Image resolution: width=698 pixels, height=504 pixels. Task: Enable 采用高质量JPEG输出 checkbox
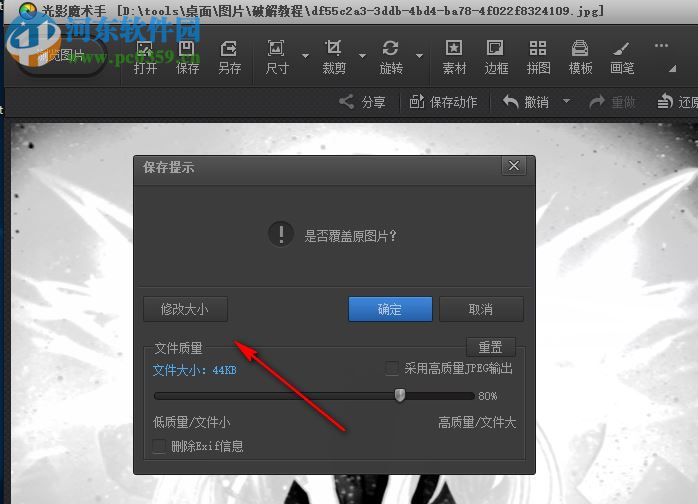(x=392, y=368)
